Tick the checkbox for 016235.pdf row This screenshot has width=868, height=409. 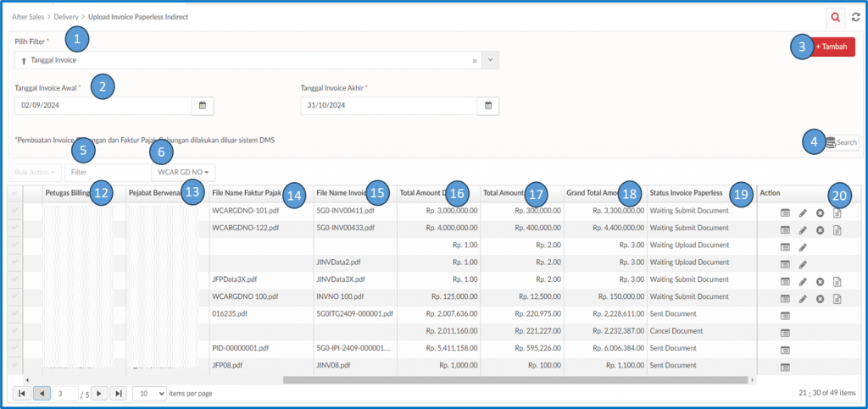point(14,313)
